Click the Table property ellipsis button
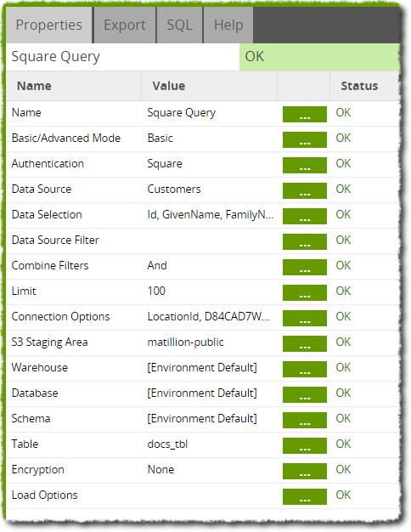 coord(305,446)
